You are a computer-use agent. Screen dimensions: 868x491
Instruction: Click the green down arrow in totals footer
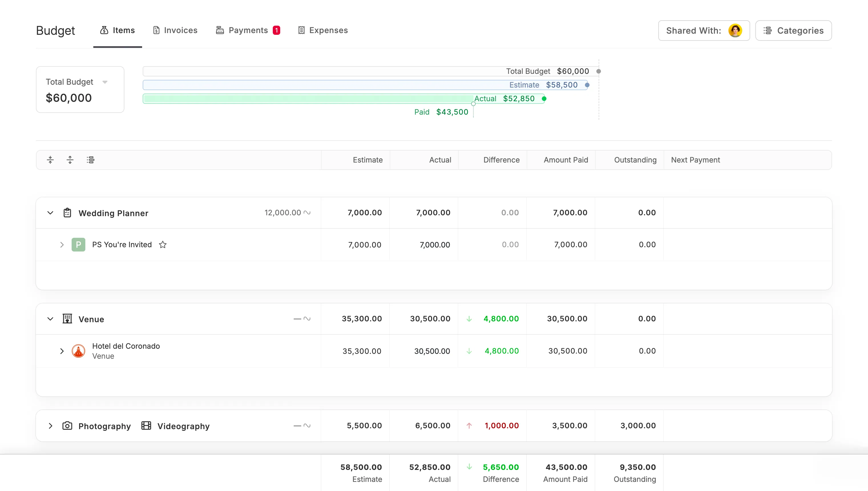469,467
